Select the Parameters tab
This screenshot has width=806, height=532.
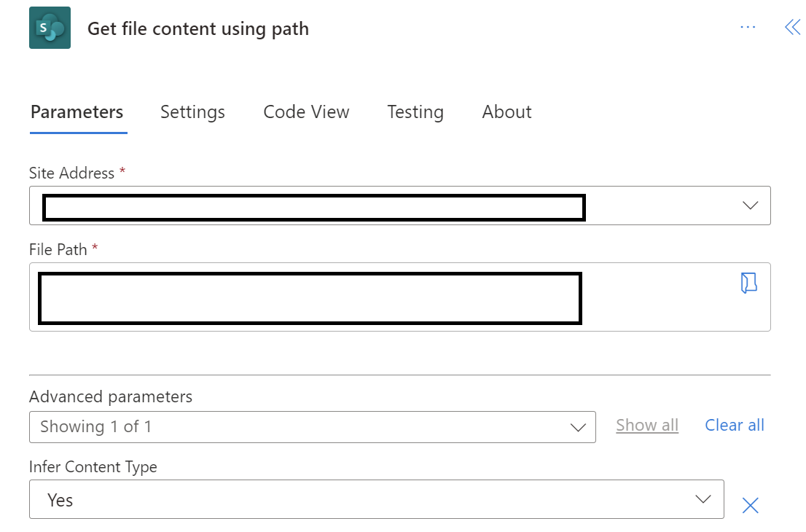(x=77, y=112)
